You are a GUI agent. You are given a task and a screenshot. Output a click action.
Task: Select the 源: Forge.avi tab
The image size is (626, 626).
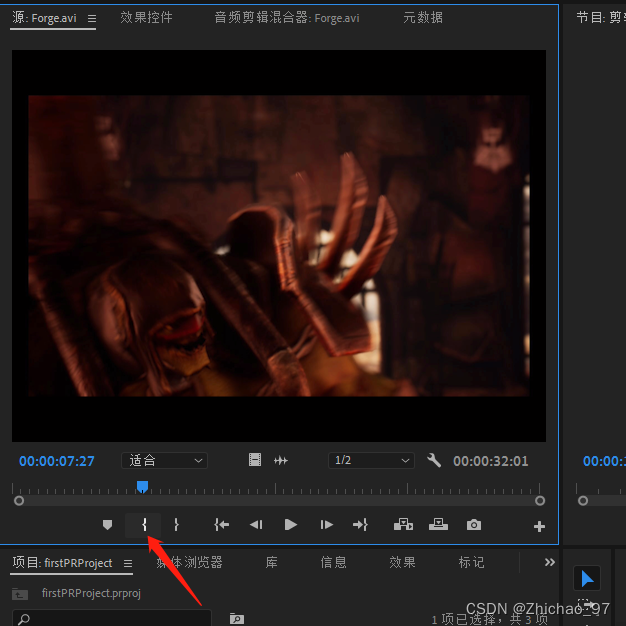click(44, 18)
